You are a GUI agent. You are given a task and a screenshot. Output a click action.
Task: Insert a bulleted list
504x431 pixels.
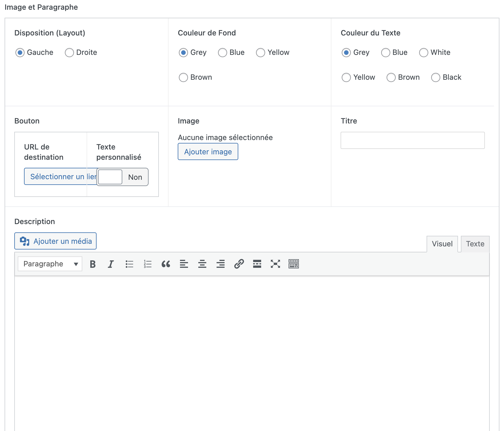[x=129, y=264]
